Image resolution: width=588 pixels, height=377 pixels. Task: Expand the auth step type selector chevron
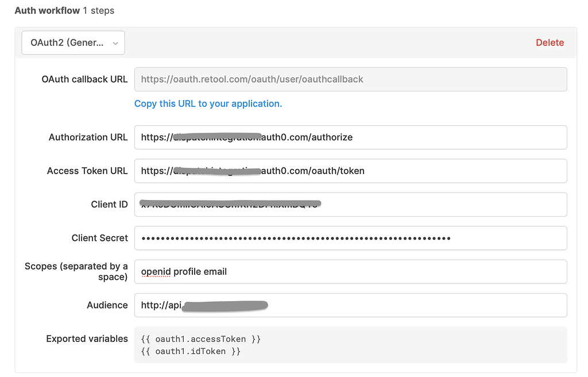point(117,43)
